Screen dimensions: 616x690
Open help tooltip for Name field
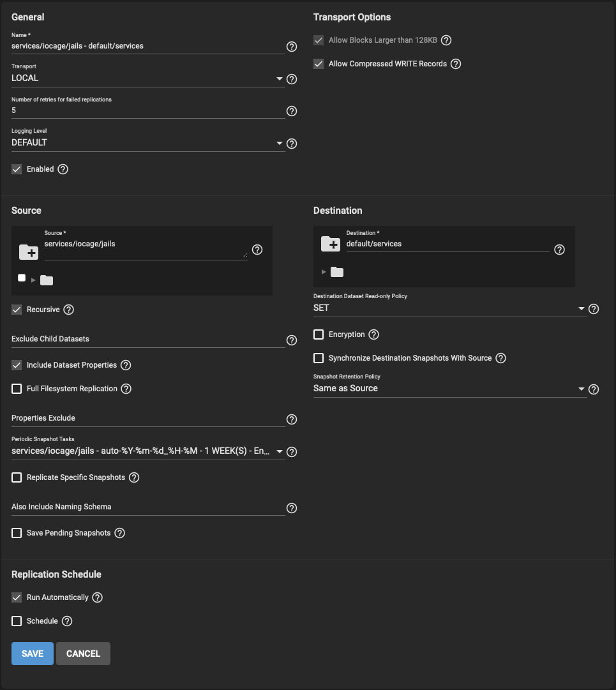(291, 47)
